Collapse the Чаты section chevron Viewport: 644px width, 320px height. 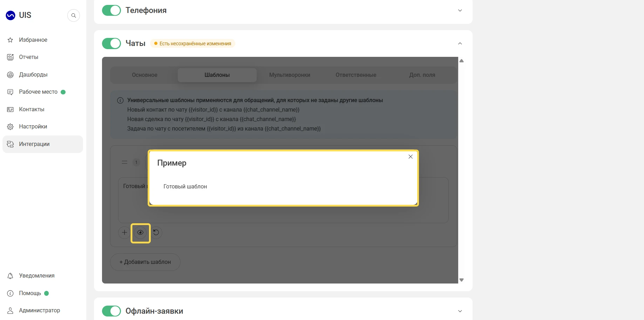click(460, 44)
